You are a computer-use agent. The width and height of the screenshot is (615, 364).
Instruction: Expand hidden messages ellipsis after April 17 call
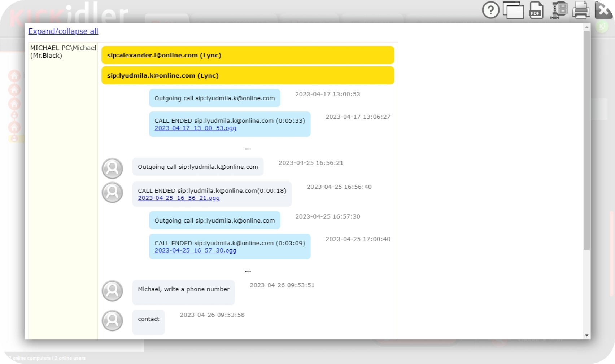[248, 148]
